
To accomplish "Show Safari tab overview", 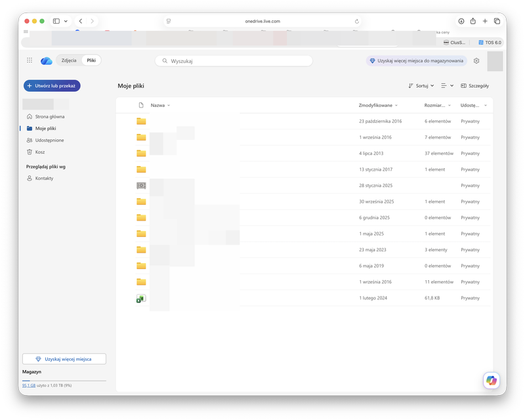I will click(497, 21).
